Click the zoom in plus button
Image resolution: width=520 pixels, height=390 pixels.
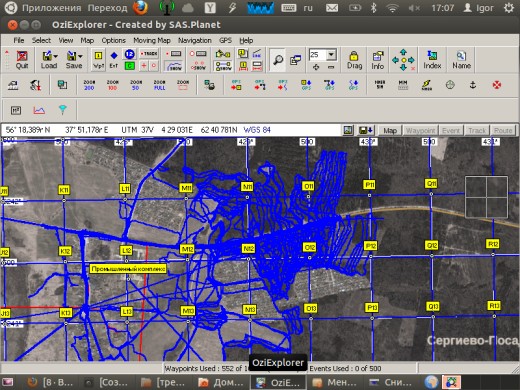tap(316, 67)
